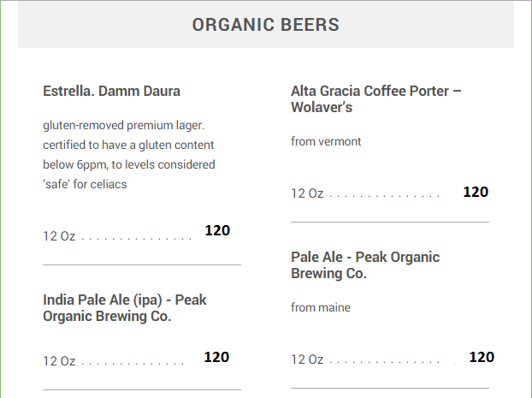Click the dotted leader in the Estrella price row

coord(136,237)
